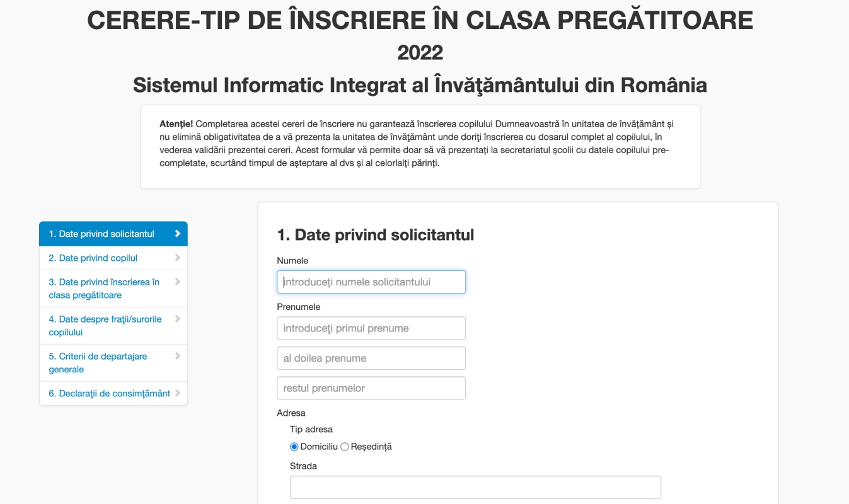Click the al doilea prenume field
The height and width of the screenshot is (504, 849).
tap(371, 358)
